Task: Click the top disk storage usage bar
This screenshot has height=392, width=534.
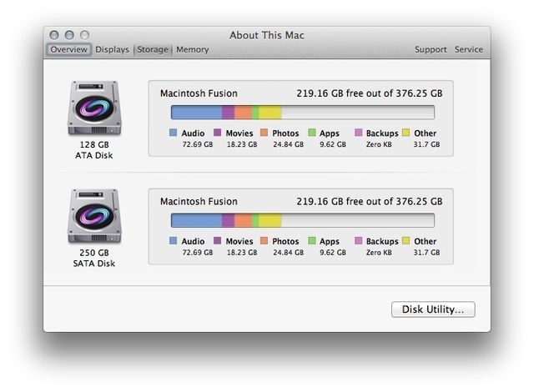Action: tap(302, 112)
